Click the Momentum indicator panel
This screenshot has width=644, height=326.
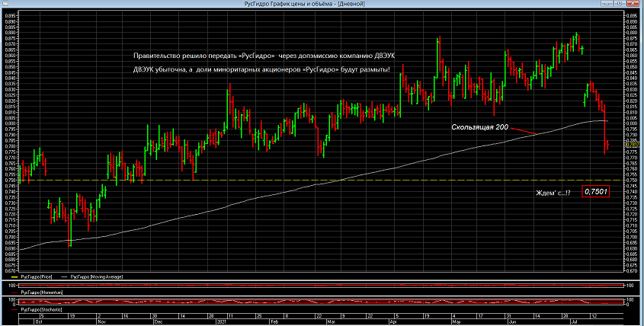click(321, 286)
